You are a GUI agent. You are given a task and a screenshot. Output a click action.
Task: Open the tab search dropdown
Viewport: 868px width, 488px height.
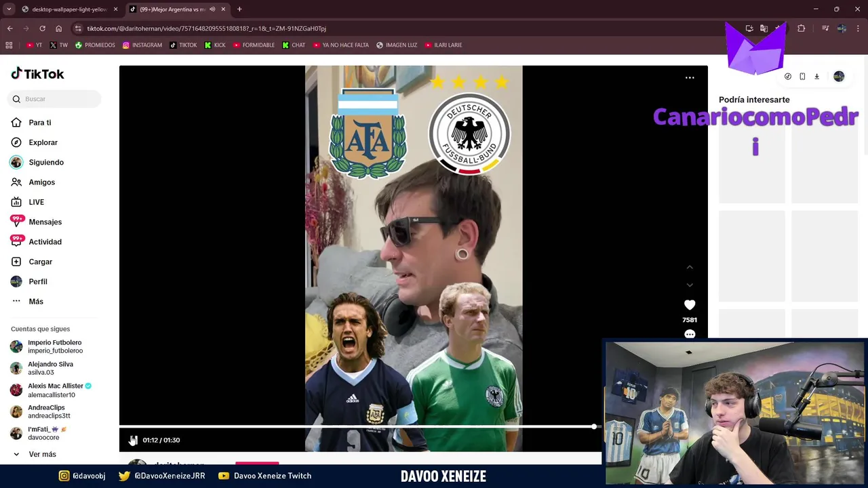click(x=9, y=9)
